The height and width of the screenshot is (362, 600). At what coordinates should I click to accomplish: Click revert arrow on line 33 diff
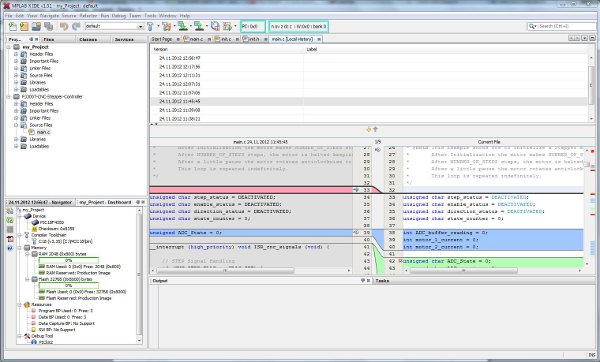tap(356, 190)
